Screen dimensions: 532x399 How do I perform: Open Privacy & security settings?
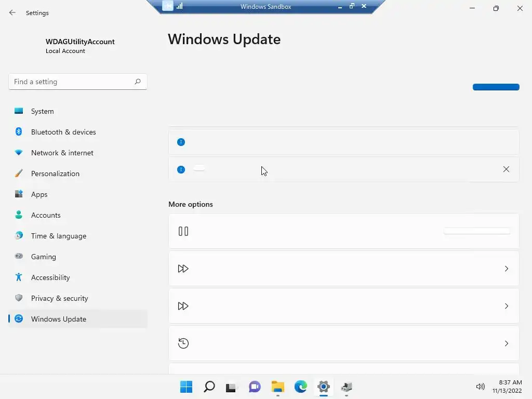(78, 298)
